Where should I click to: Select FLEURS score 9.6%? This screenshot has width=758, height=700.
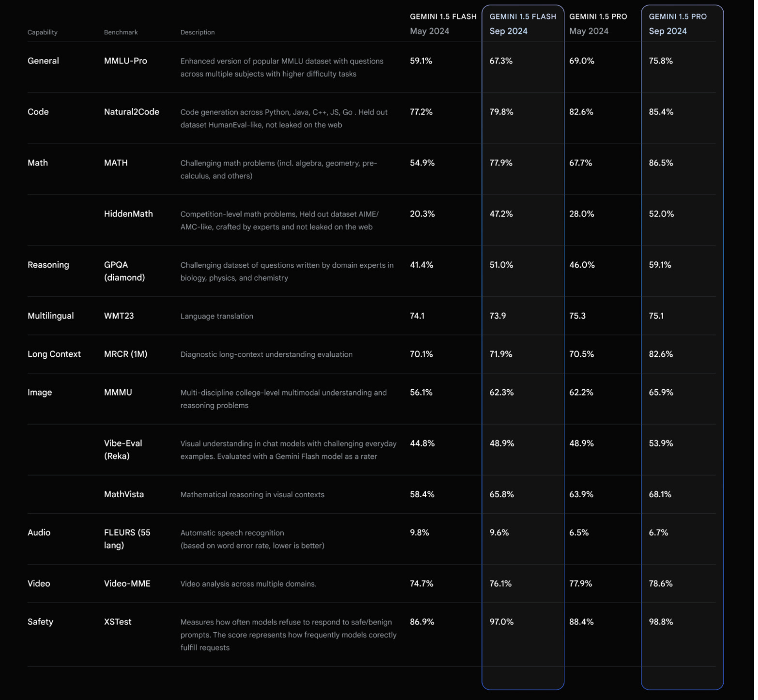point(499,533)
